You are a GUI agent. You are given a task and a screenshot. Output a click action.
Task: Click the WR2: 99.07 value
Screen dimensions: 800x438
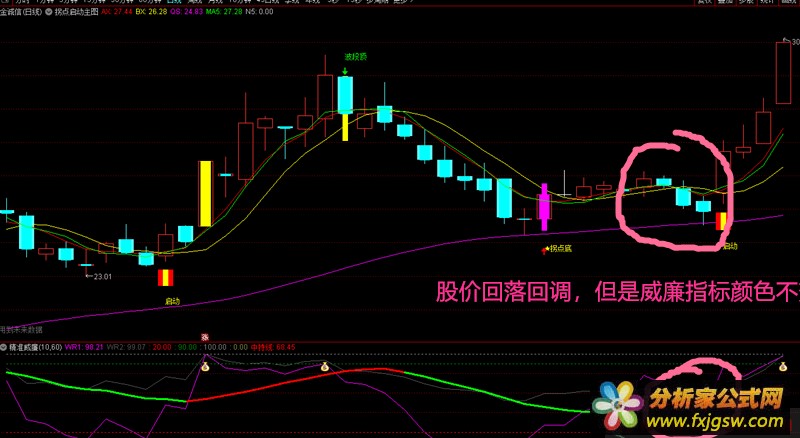(127, 347)
